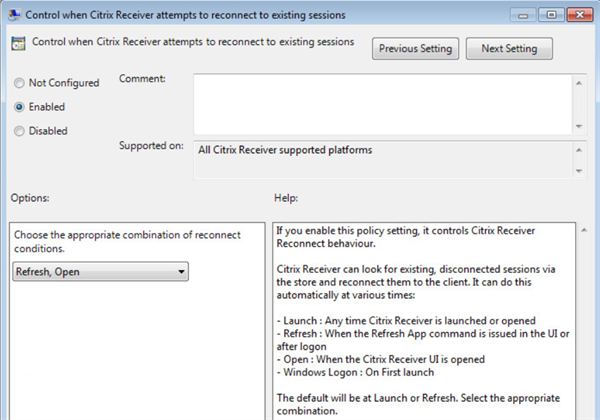Screen dimensions: 600x420
Task: Click the 'Open : When the Citrix Receiver UI' line
Action: [381, 360]
